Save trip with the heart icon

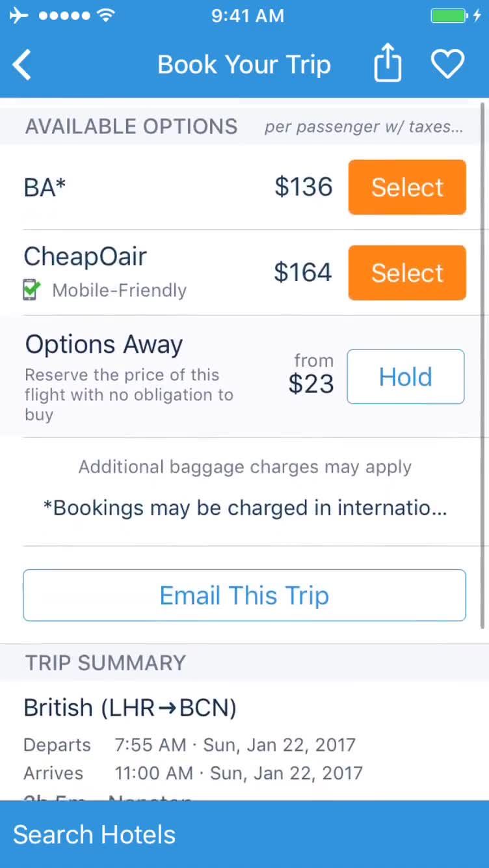click(x=447, y=64)
